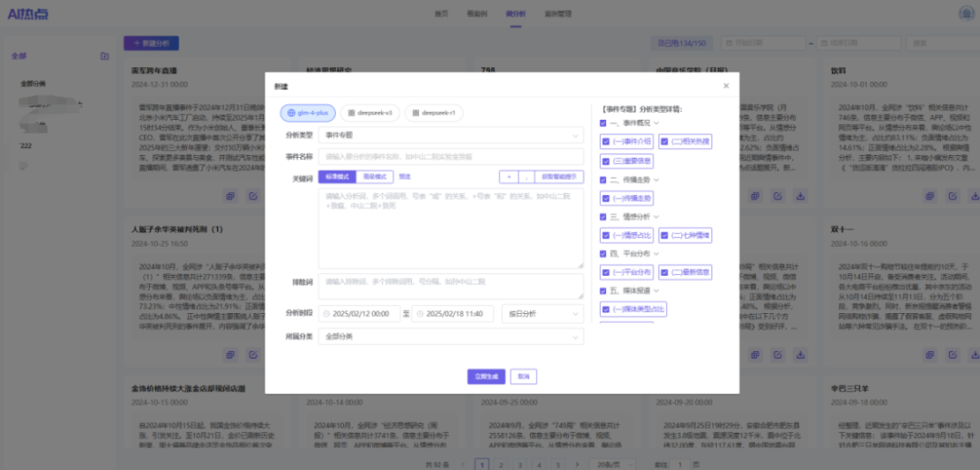Screen dimensions: 980x470
Task: Open 做分析 in top navigation
Action: tap(515, 14)
